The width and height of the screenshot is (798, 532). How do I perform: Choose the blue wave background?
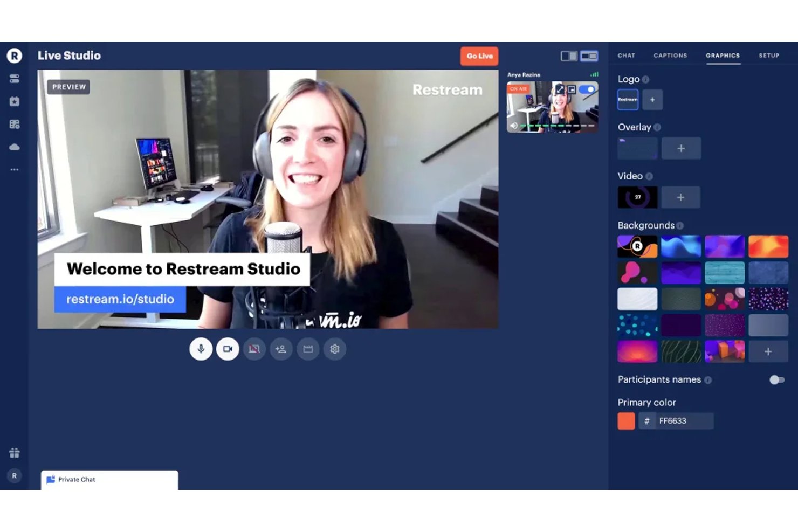(681, 246)
